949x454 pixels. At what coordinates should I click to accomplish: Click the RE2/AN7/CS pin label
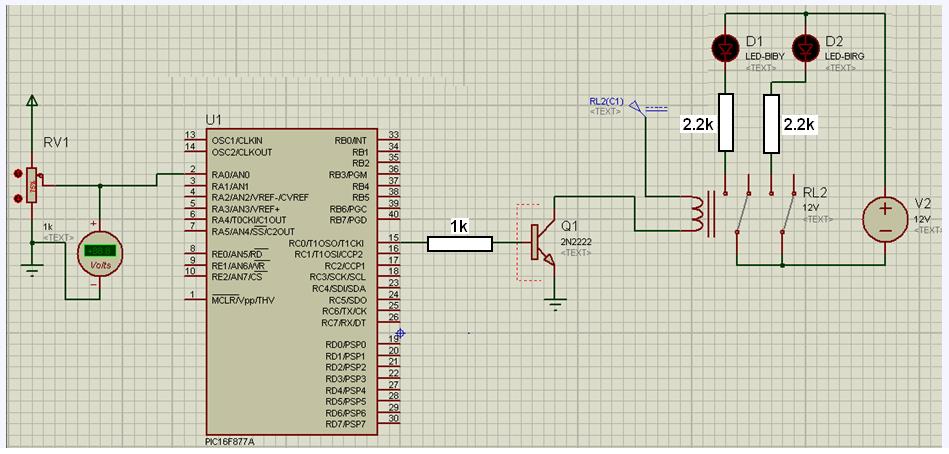click(237, 277)
